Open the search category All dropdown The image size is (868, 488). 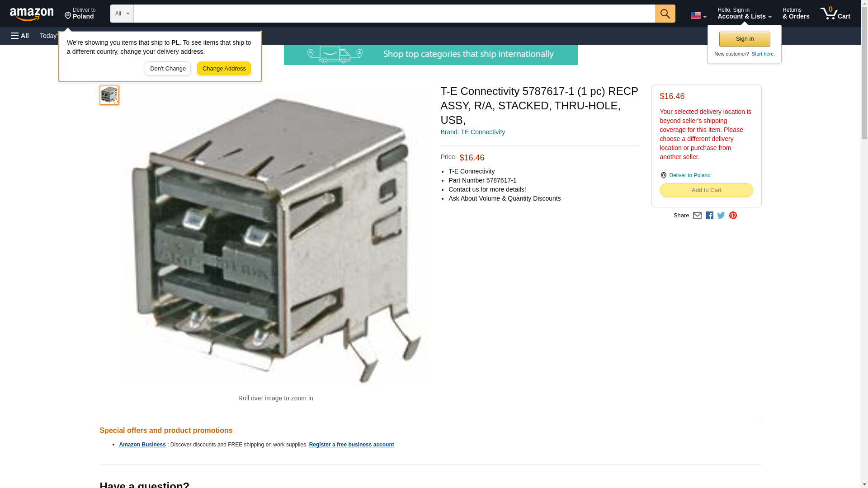(x=122, y=14)
